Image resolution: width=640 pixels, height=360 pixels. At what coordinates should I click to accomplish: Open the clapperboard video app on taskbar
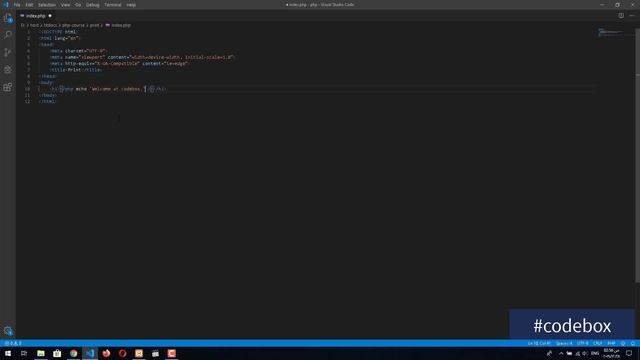coord(155,353)
